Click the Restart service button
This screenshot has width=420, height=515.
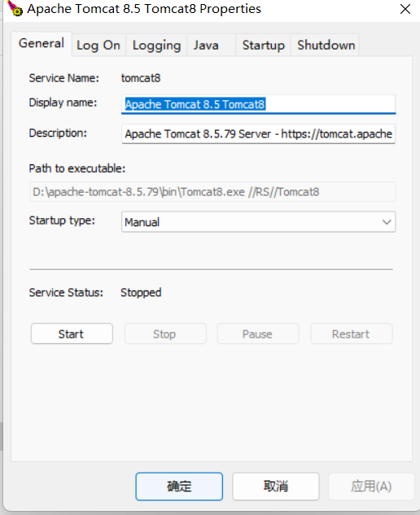[x=352, y=334]
